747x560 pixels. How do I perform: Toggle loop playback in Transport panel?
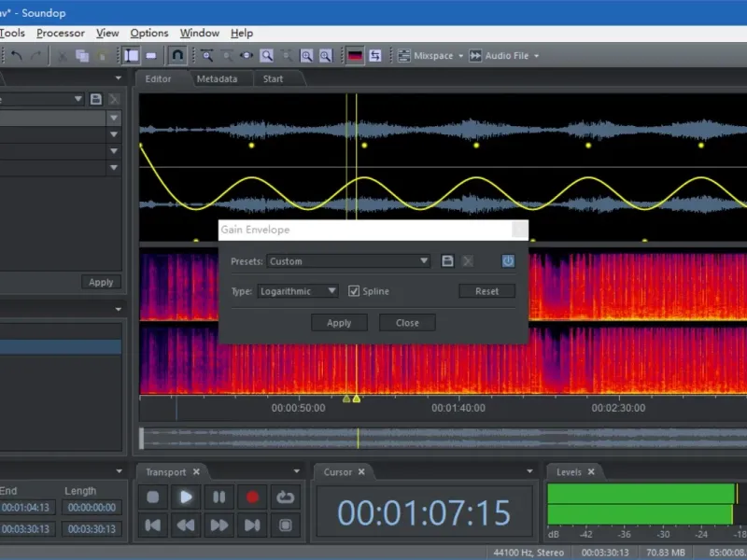tap(285, 497)
